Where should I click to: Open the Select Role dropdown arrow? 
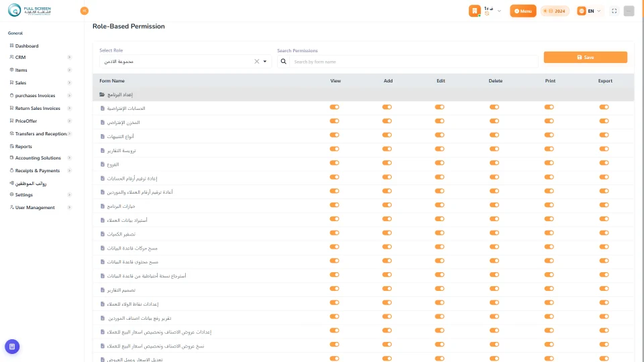pyautogui.click(x=265, y=62)
